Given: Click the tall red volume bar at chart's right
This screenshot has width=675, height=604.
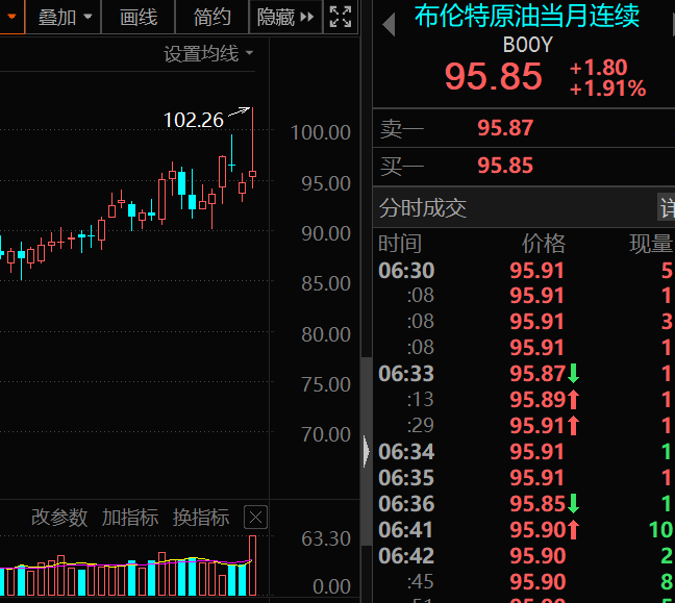Looking at the screenshot, I should [252, 565].
